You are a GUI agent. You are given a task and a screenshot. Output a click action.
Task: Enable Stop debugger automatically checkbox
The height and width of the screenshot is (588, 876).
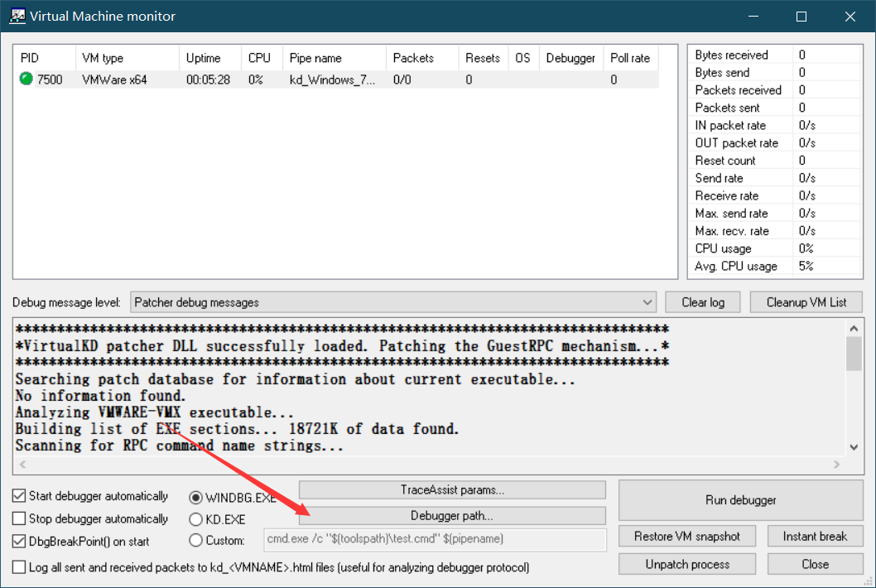[19, 518]
